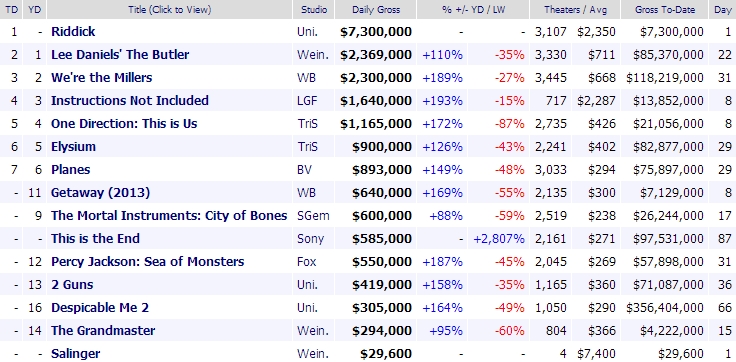The width and height of the screenshot is (736, 362).
Task: Click This is the End title
Action: [x=95, y=239]
